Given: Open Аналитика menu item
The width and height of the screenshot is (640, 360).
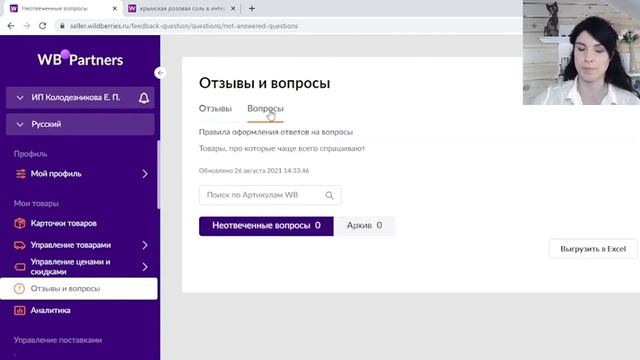Looking at the screenshot, I should [x=51, y=311].
